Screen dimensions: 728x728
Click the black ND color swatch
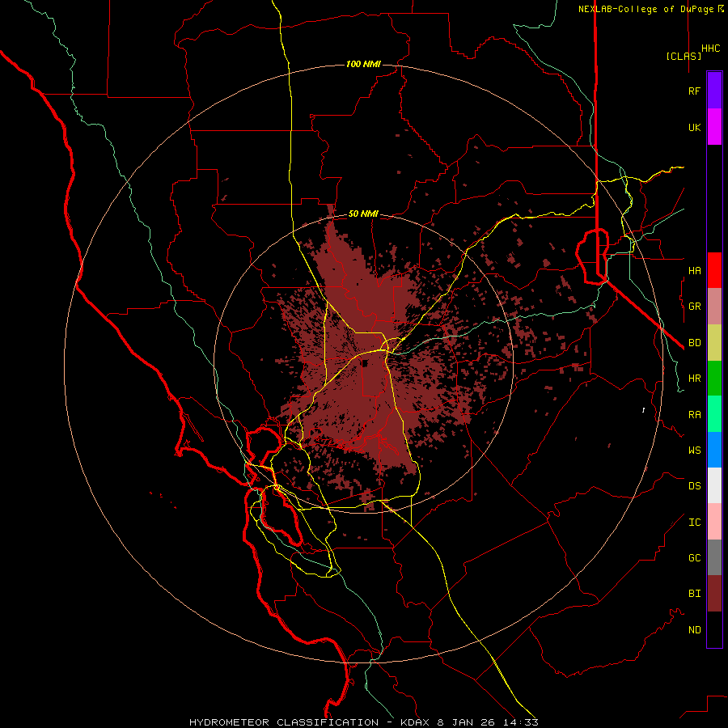(x=714, y=629)
